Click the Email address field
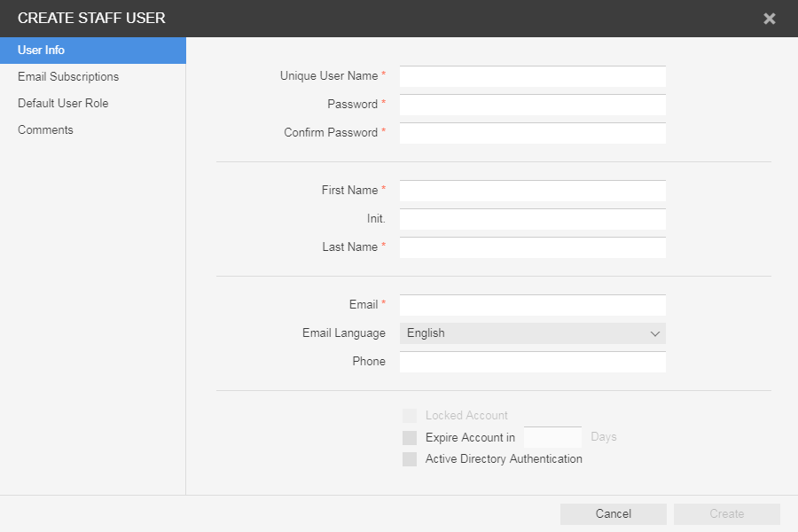The height and width of the screenshot is (532, 798). point(532,306)
